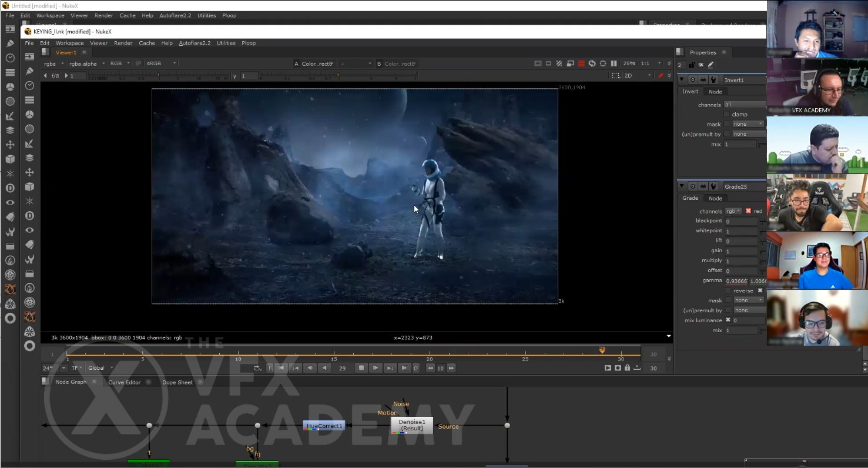Image resolution: width=868 pixels, height=468 pixels.
Task: Switch to the Node tab under Invert1
Action: click(715, 92)
